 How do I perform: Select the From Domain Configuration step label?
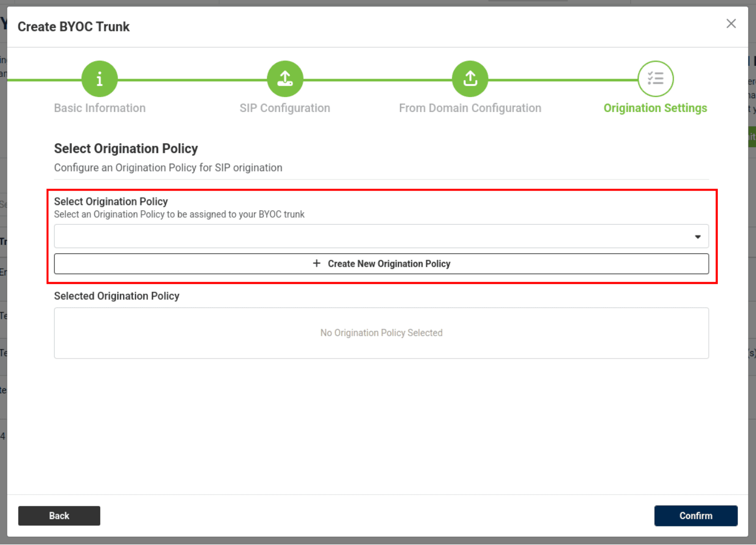pos(470,108)
